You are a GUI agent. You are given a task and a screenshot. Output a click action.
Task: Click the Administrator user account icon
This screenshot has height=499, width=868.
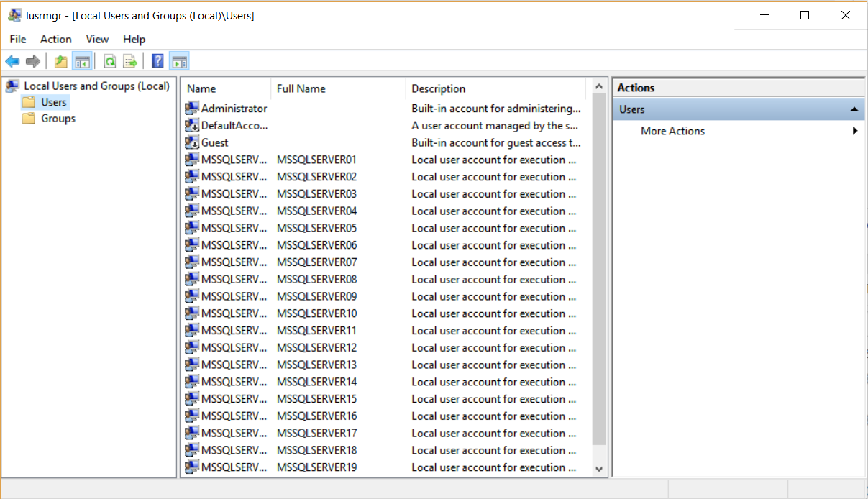(x=191, y=108)
